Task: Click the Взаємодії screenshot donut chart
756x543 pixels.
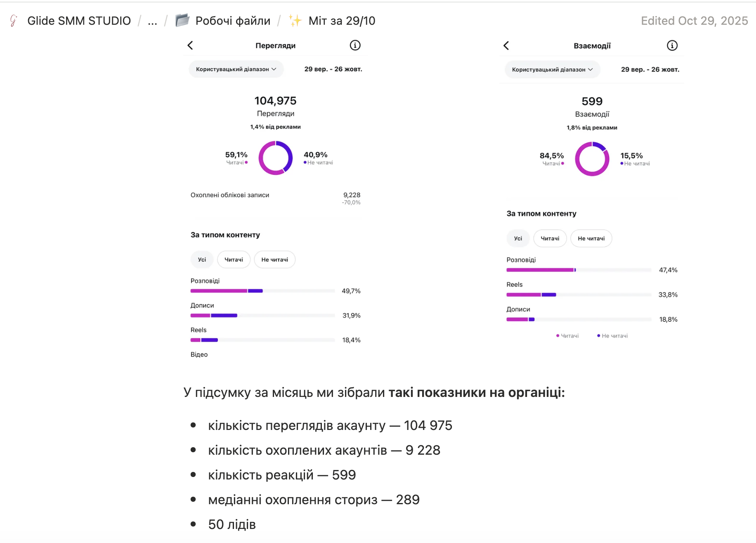Action: [x=592, y=159]
